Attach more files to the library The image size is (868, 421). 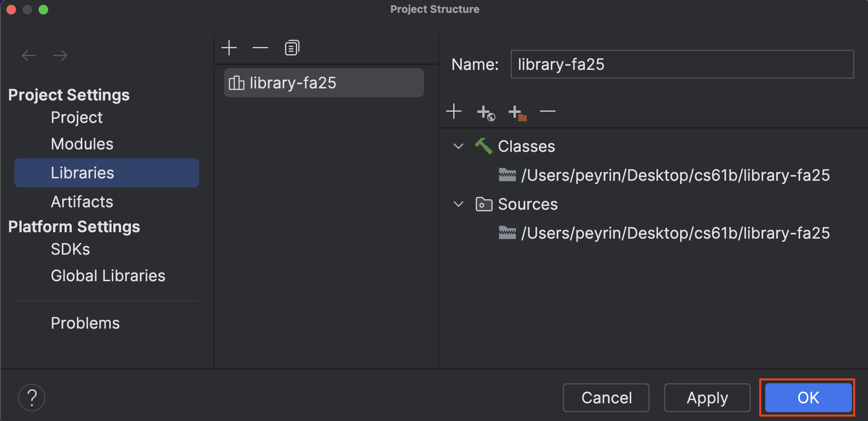click(x=454, y=111)
